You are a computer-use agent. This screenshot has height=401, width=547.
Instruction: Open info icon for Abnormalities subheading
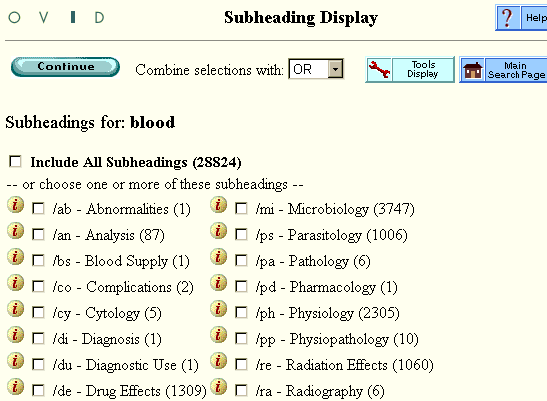pos(16,205)
